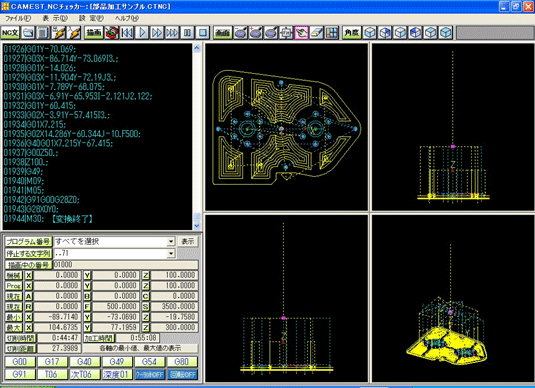535x388 pixels.
Task: Toggle the blue OFF button at bottom right
Action: pos(183,374)
